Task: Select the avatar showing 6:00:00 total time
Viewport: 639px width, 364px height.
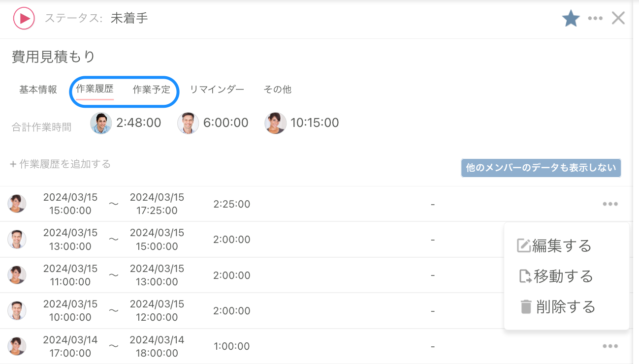Action: pos(188,122)
